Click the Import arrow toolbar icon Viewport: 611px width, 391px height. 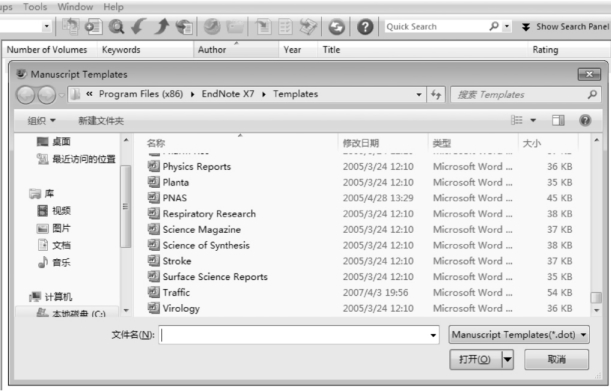point(138,27)
